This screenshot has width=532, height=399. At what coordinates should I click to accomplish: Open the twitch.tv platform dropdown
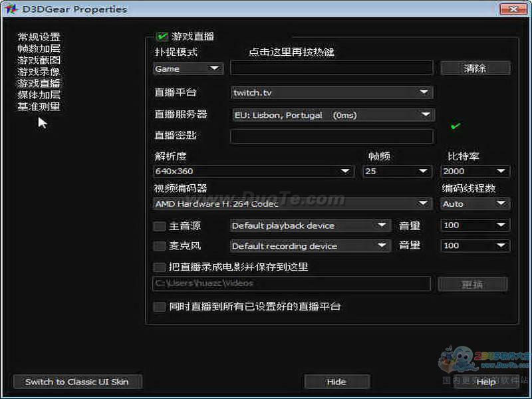click(331, 92)
